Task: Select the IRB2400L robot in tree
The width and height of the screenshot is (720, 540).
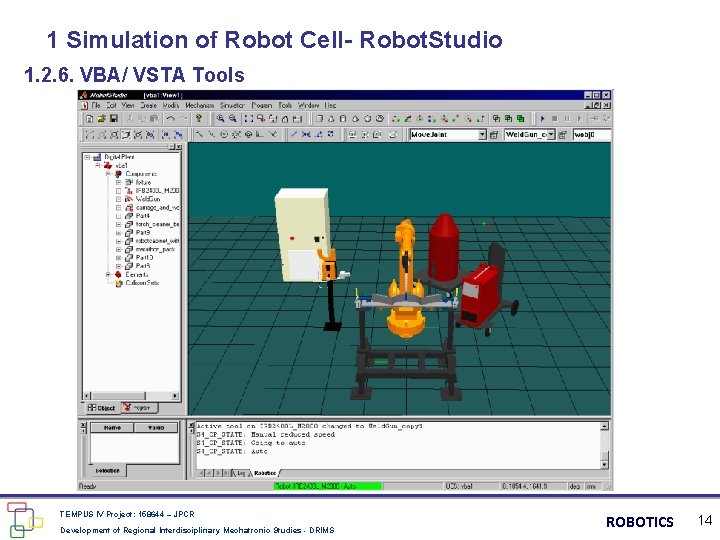Action: point(158,191)
